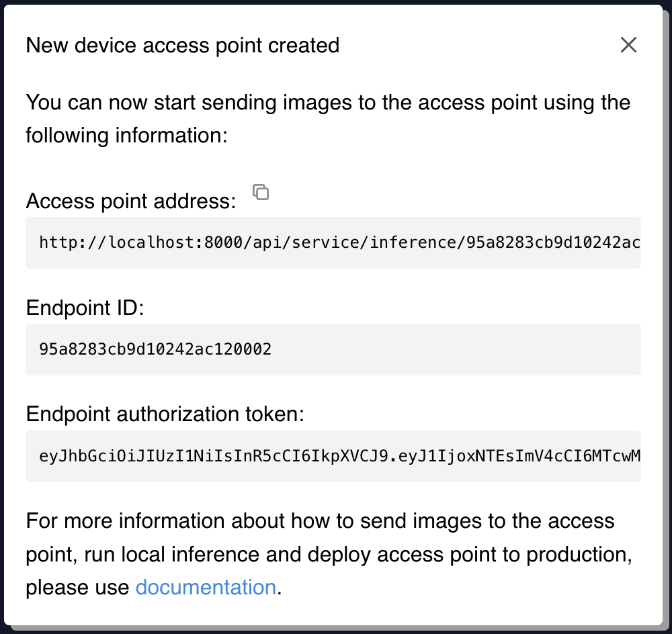
Task: Close the new access point dialog
Action: click(x=628, y=45)
